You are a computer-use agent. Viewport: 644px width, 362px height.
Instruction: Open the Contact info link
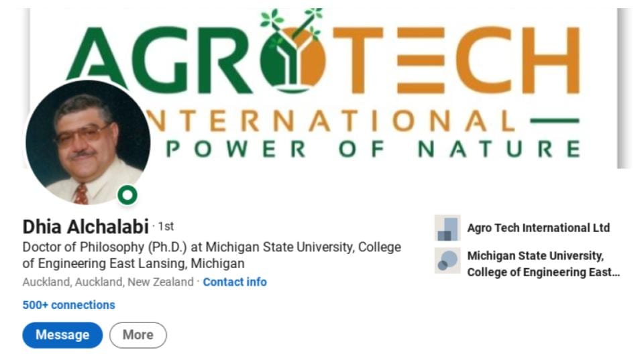(235, 282)
